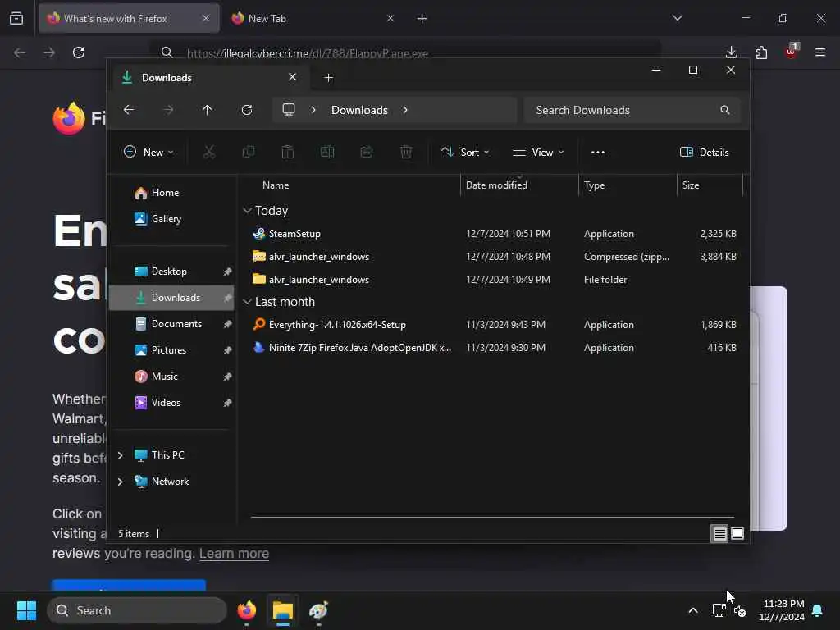The image size is (840, 630).
Task: Open Firefox hamburger application menu
Action: (x=820, y=52)
